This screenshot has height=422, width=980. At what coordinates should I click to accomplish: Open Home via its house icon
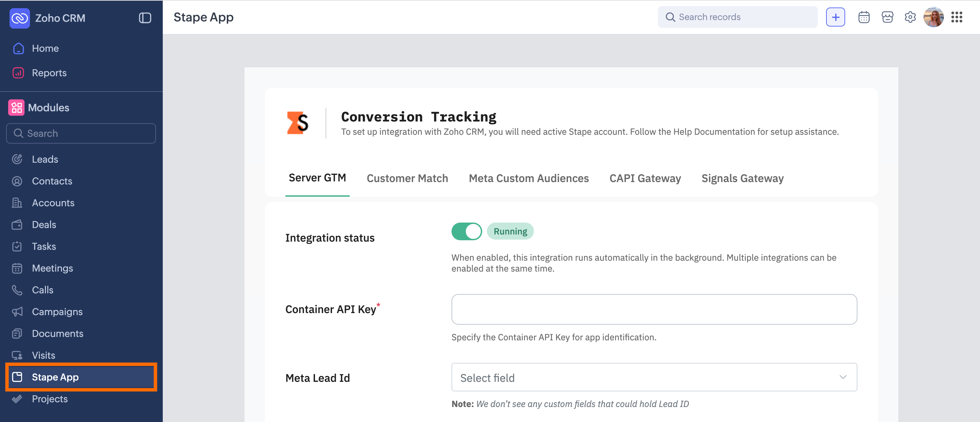tap(18, 48)
